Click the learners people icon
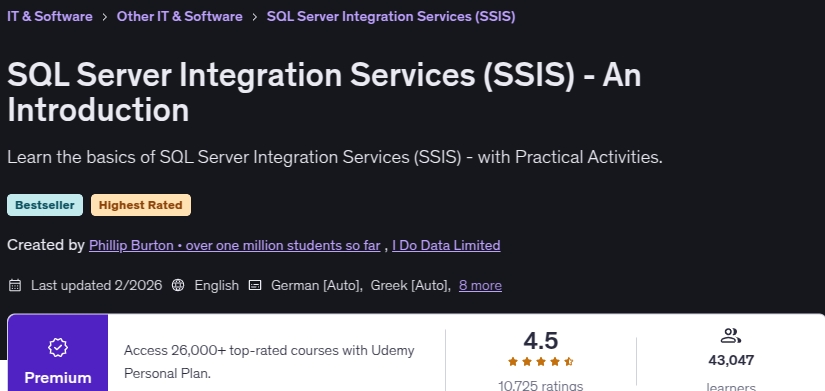This screenshot has height=391, width=825. [731, 336]
